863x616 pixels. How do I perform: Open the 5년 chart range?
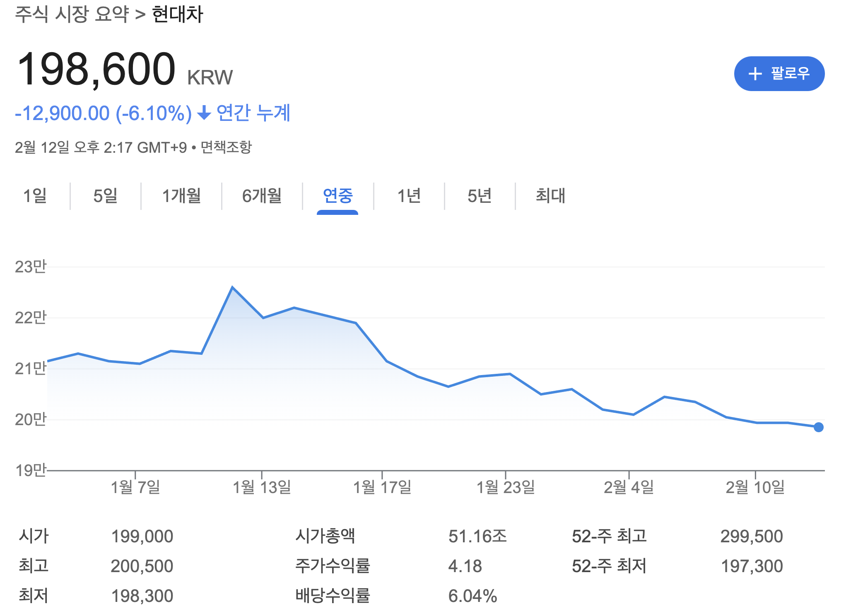(480, 196)
